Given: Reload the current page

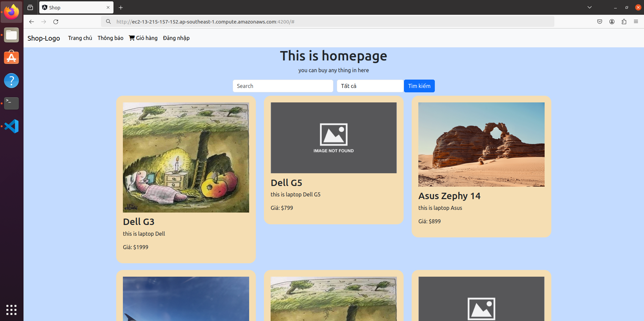Looking at the screenshot, I should click(x=56, y=22).
